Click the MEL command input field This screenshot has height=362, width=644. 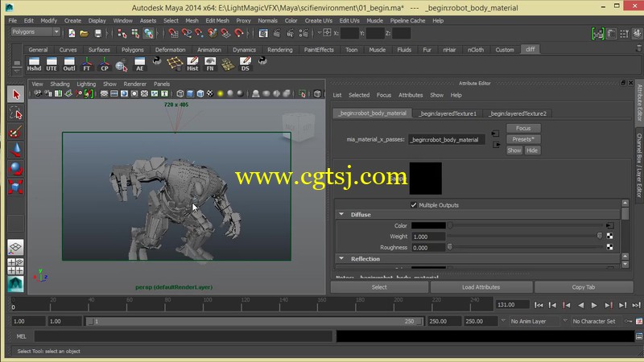point(184,336)
